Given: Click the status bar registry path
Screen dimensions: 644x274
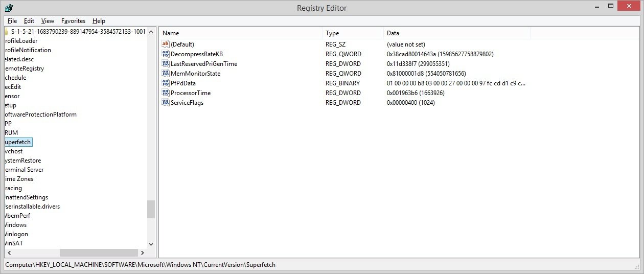Looking at the screenshot, I should pyautogui.click(x=141, y=265).
